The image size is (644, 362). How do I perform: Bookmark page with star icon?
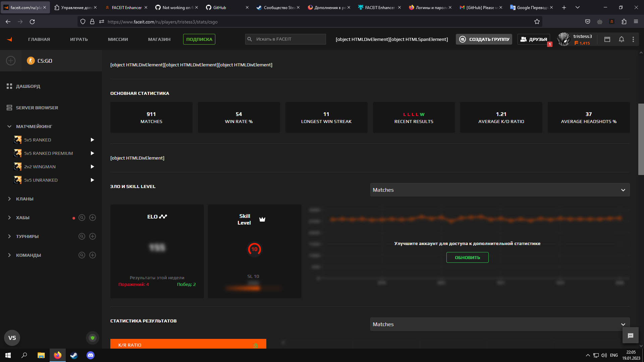pyautogui.click(x=537, y=22)
